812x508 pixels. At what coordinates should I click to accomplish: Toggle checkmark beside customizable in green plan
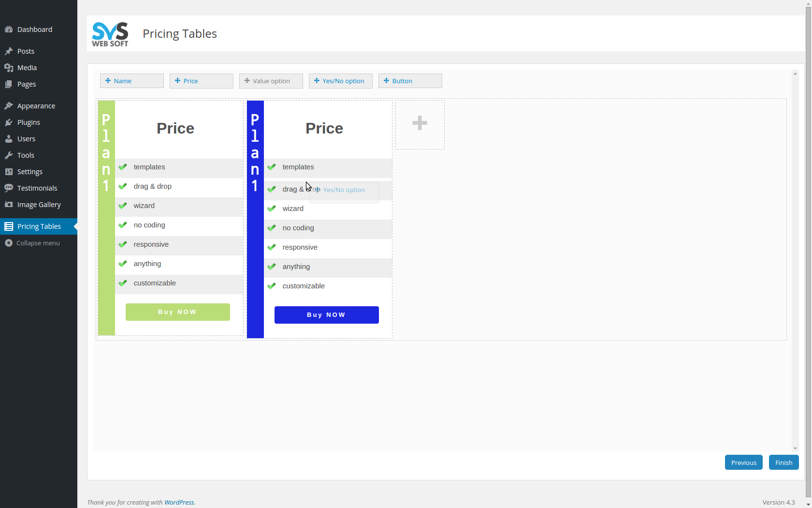[123, 283]
